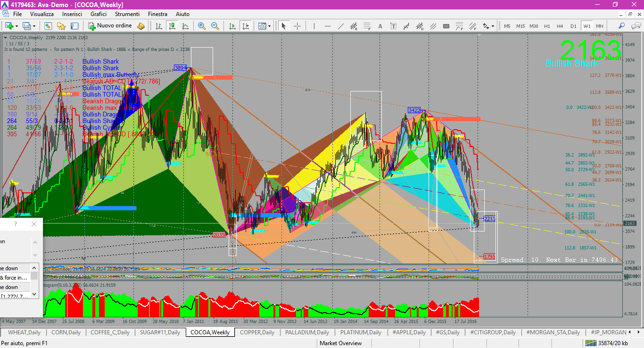The image size is (644, 348).
Task: Open the Strumenti menu
Action: 127,14
